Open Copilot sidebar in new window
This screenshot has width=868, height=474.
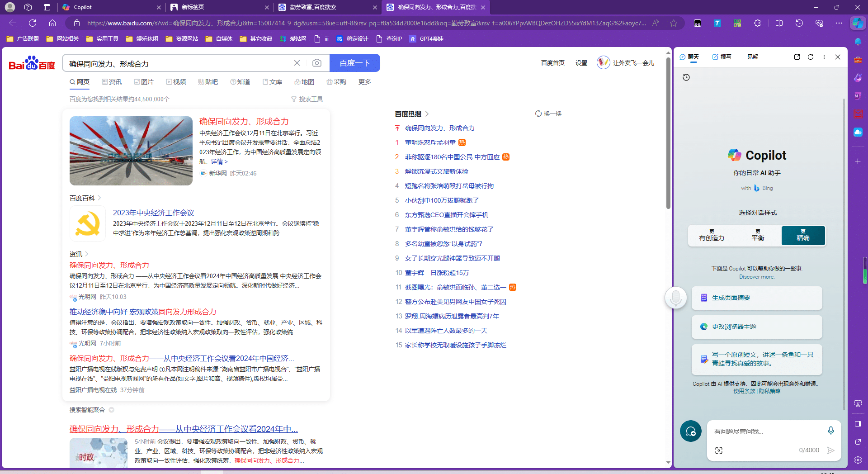pos(797,57)
